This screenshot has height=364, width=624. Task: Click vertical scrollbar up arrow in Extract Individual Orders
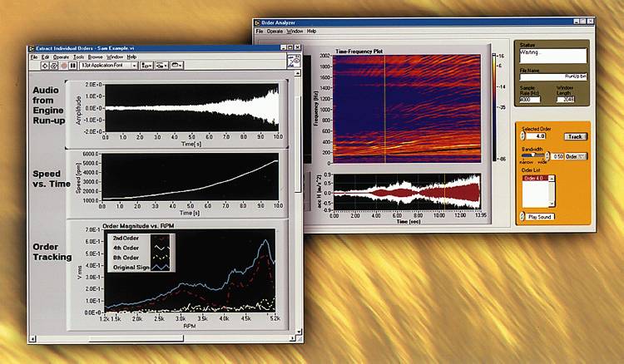[297, 73]
